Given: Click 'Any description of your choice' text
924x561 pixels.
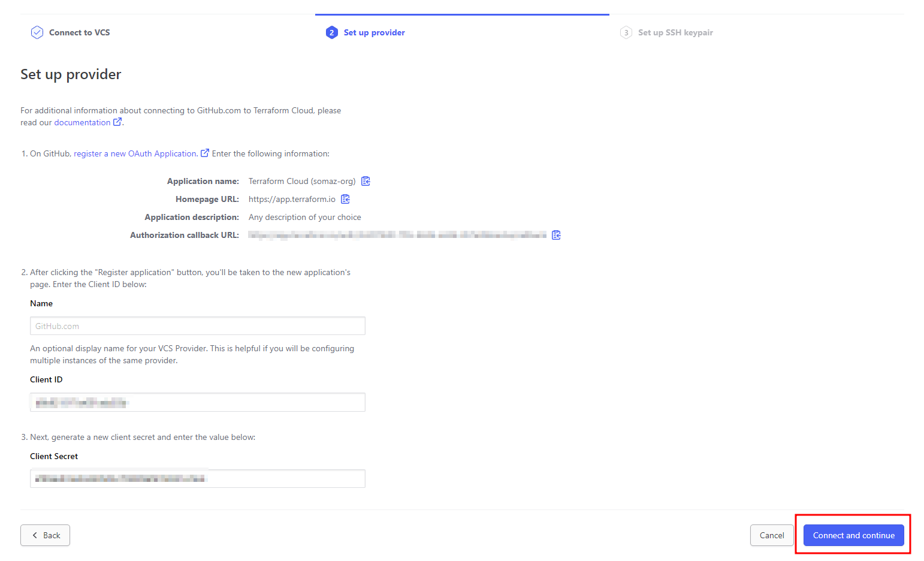Looking at the screenshot, I should (305, 217).
